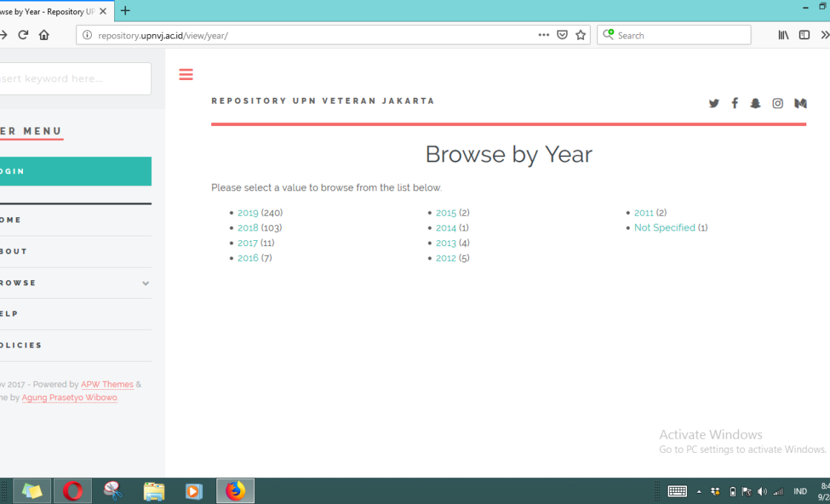Click the green Login button
The image size is (830, 504).
[74, 171]
